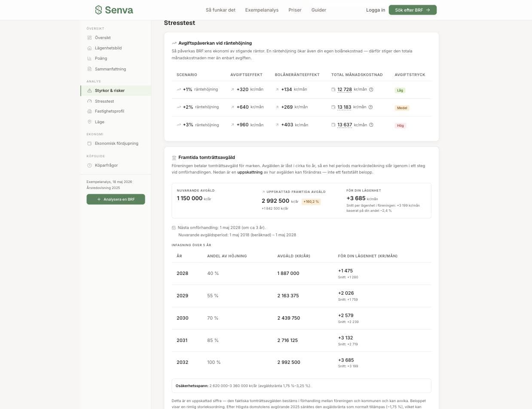Click the underlined 13 637 total cost
532x409 pixels.
(345, 125)
